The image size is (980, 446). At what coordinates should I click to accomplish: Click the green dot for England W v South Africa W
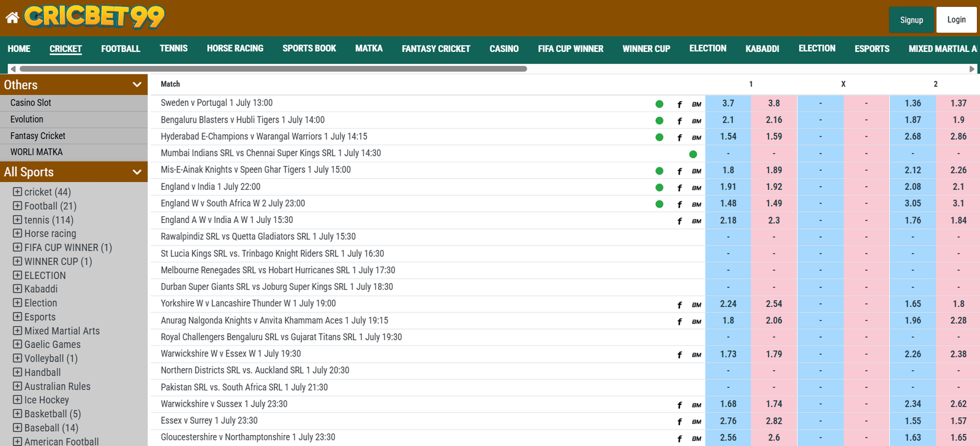tap(659, 204)
